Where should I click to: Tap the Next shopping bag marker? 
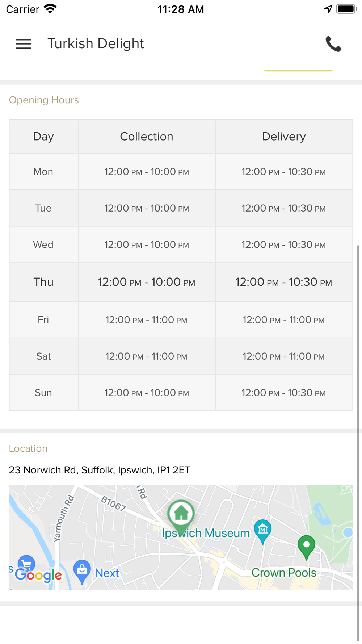click(82, 572)
